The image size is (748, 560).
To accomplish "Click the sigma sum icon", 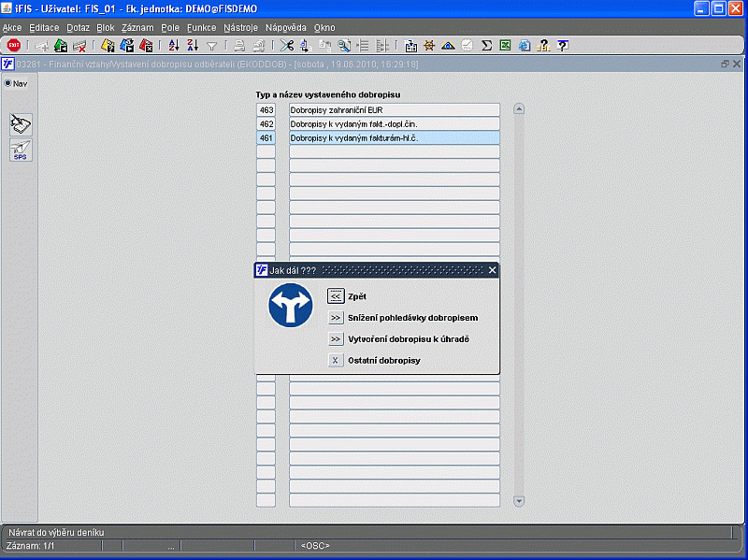I will tap(486, 45).
